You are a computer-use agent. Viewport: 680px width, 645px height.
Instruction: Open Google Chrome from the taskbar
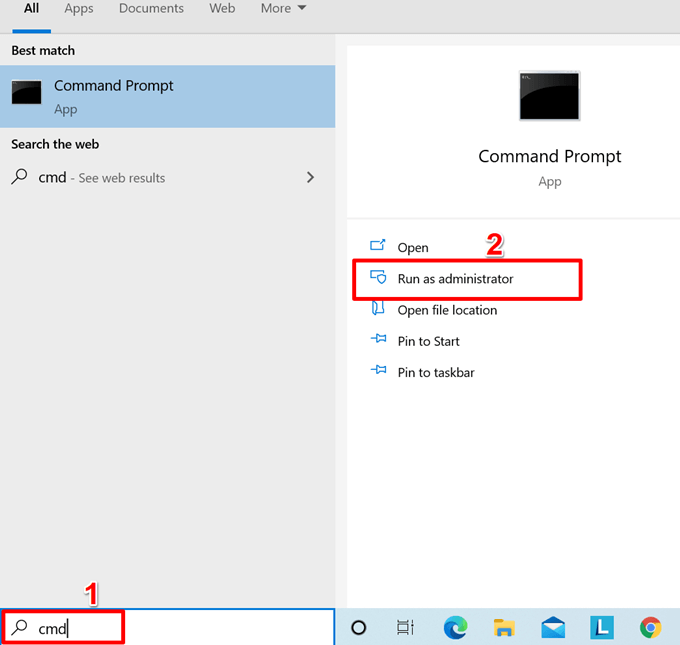651,628
